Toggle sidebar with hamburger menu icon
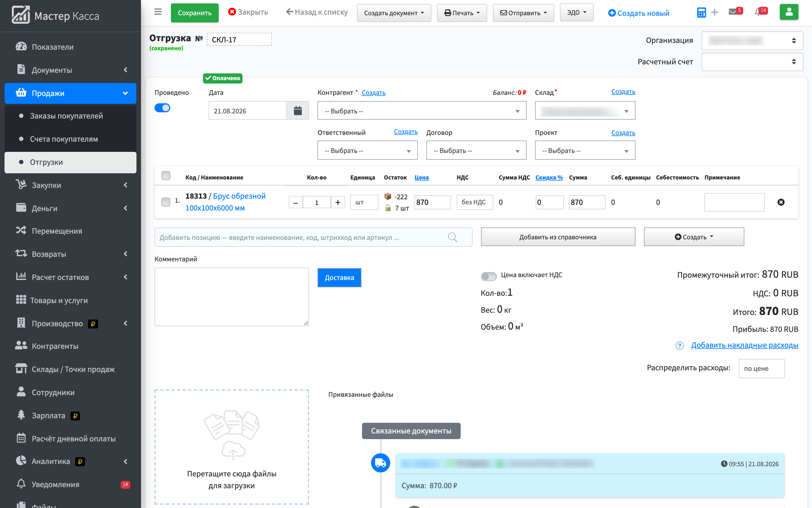This screenshot has width=812, height=508. click(x=158, y=12)
